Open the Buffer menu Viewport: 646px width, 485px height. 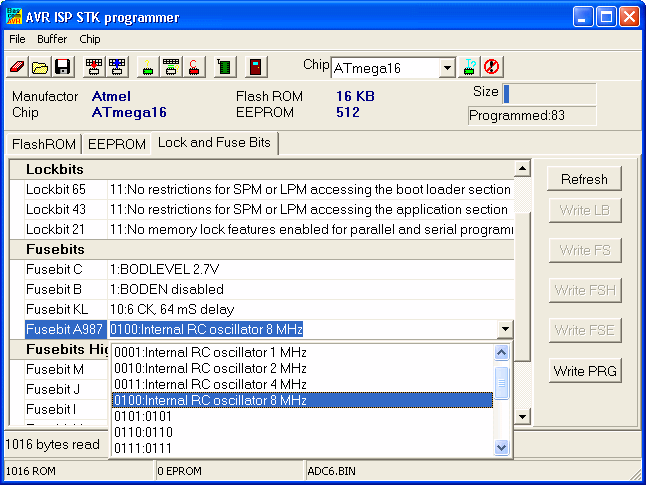(52, 39)
